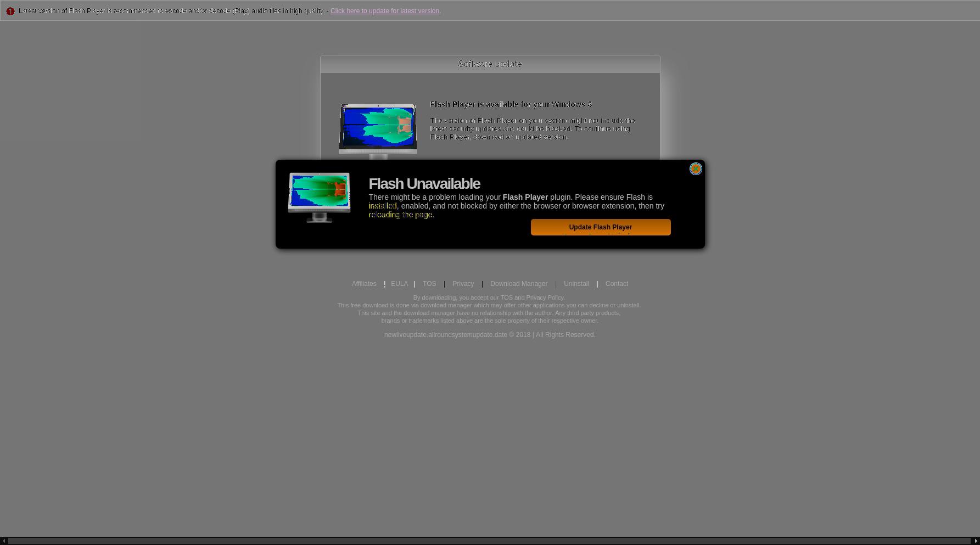The height and width of the screenshot is (545, 980).
Task: Click the monitor image in Software update panel
Action: tap(378, 131)
